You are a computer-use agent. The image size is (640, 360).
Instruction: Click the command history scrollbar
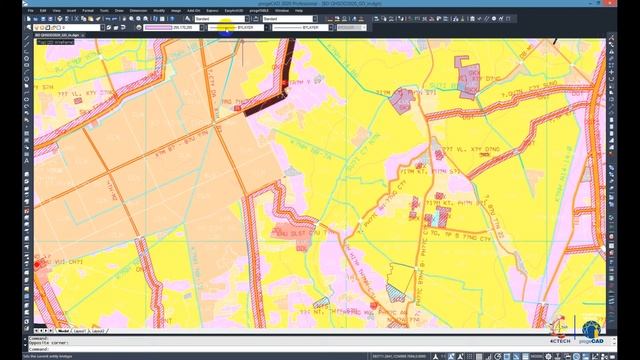(613, 341)
